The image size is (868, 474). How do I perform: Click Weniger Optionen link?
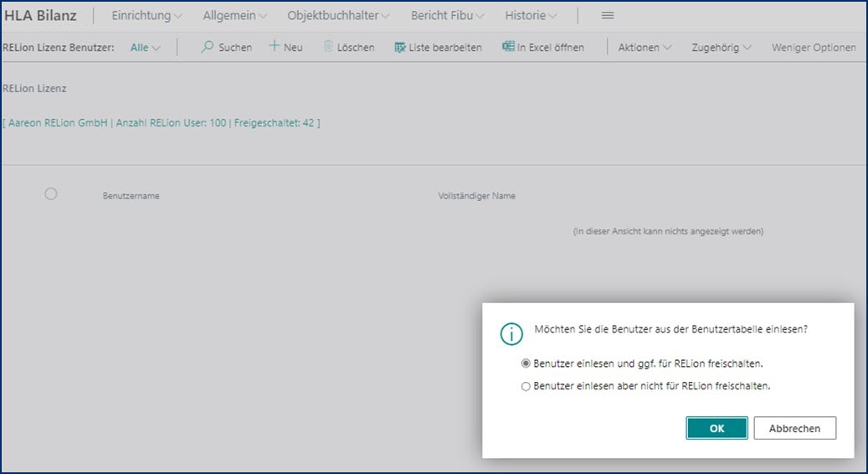tap(813, 48)
